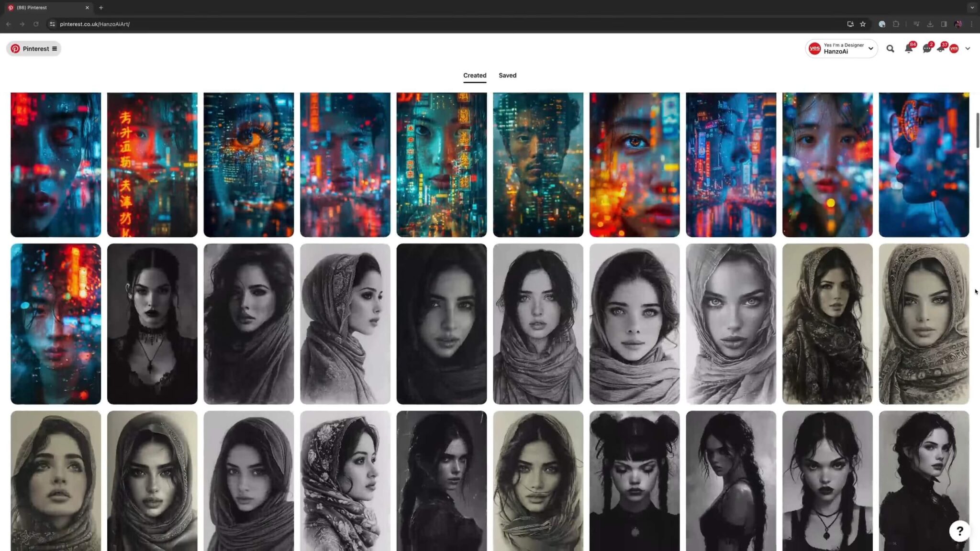Bookmark the page with the star icon

[863, 24]
